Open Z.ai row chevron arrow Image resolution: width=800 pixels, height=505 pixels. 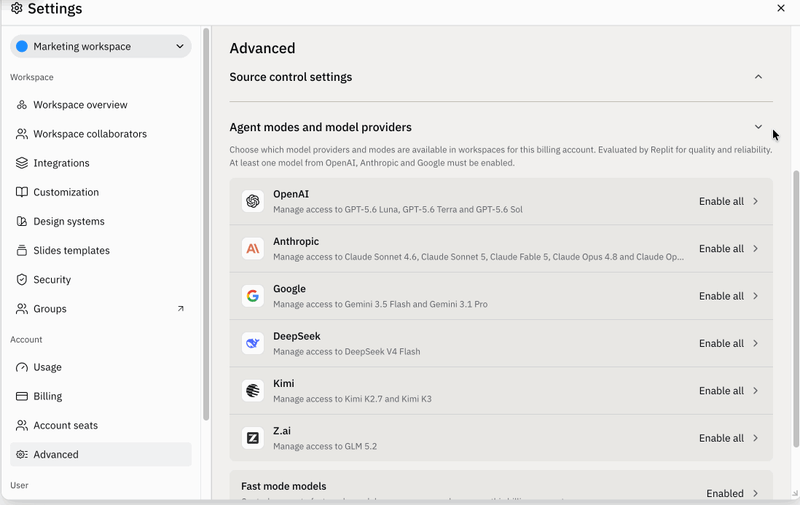pyautogui.click(x=756, y=438)
